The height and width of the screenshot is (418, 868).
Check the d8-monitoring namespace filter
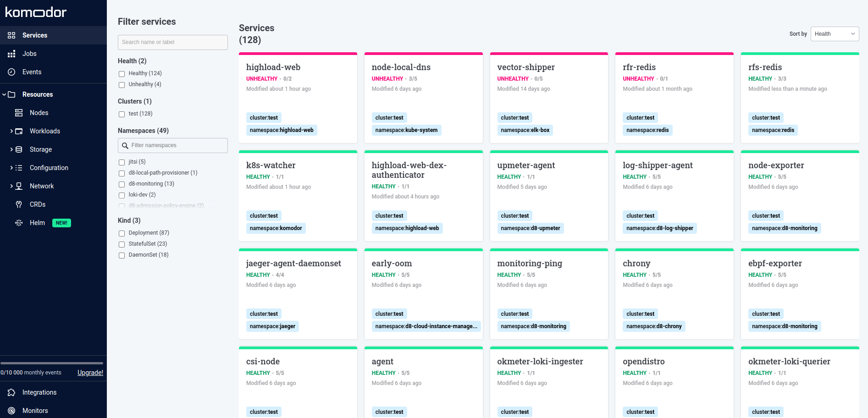pos(122,184)
